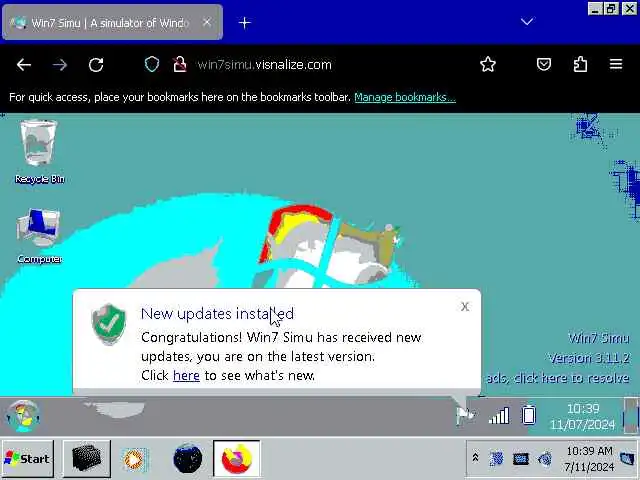640x480 pixels.
Task: Expand hidden tray icons chevron
Action: coord(475,458)
